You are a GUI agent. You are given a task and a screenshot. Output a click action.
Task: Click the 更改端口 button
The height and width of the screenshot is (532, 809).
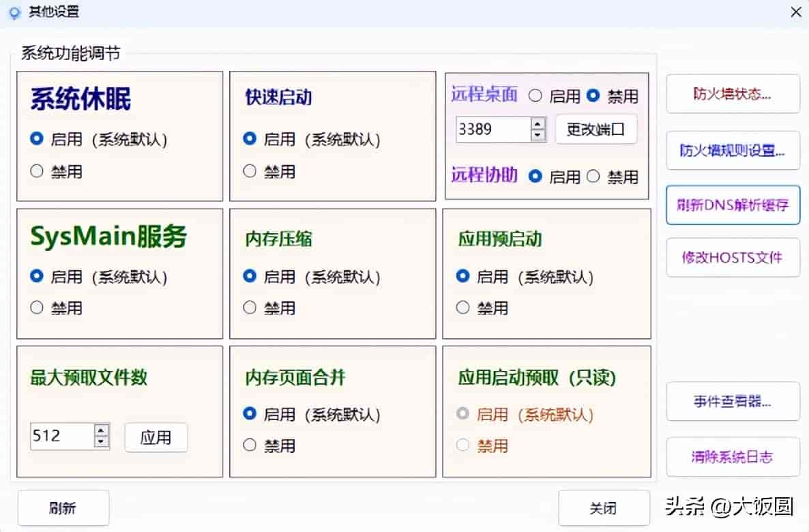pos(596,129)
